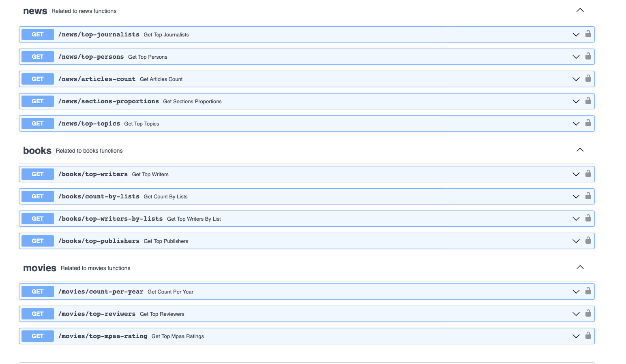Expand the /news/top-persons endpoint chevron
Image resolution: width=626 pixels, height=364 pixels.
(x=576, y=57)
